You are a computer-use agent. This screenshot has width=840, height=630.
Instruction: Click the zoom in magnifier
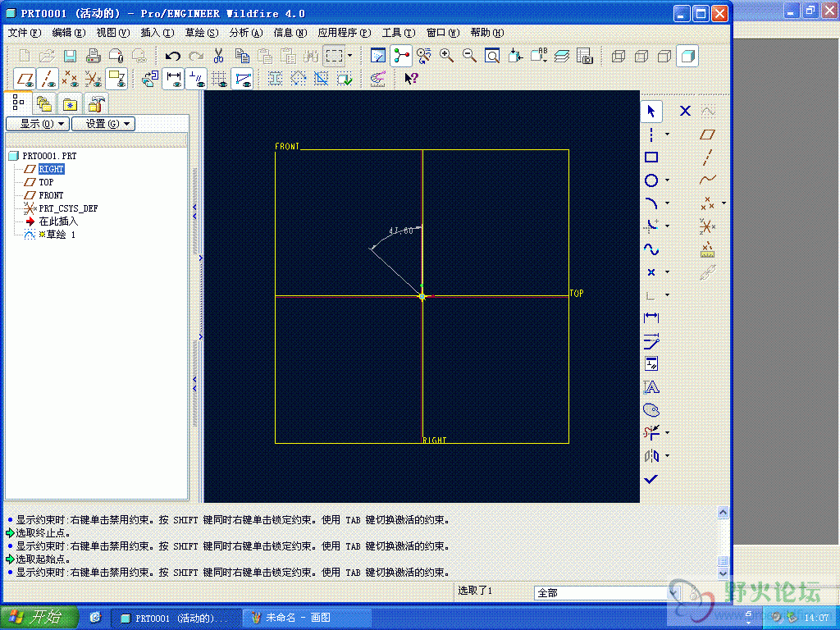pos(446,55)
